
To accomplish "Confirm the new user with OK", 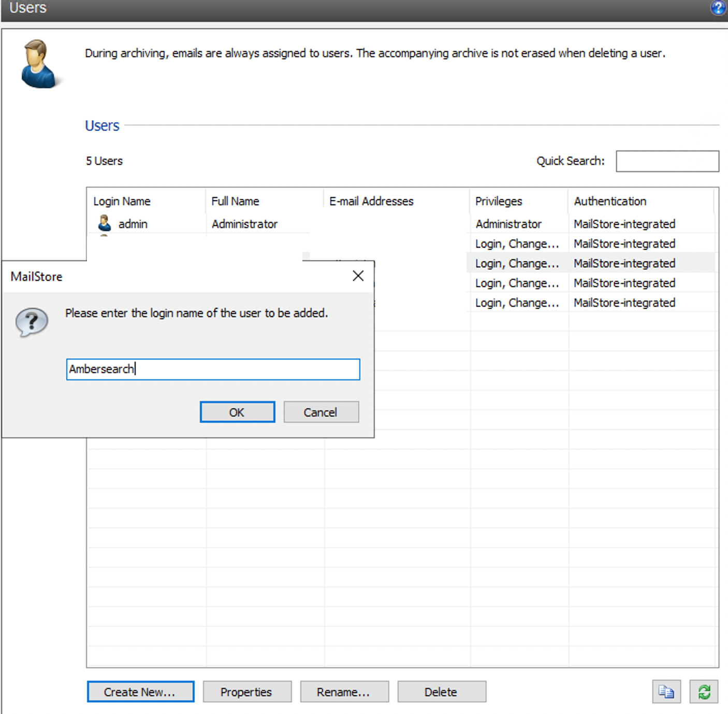I will pos(237,412).
